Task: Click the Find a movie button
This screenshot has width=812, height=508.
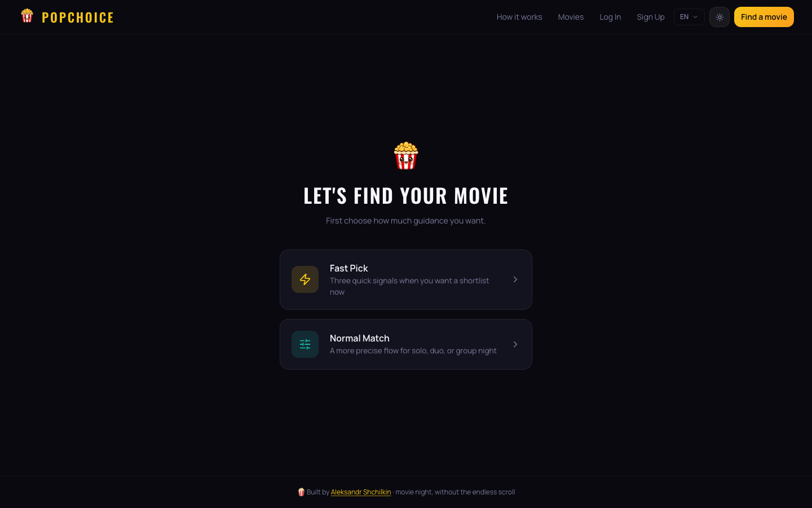Action: [764, 17]
